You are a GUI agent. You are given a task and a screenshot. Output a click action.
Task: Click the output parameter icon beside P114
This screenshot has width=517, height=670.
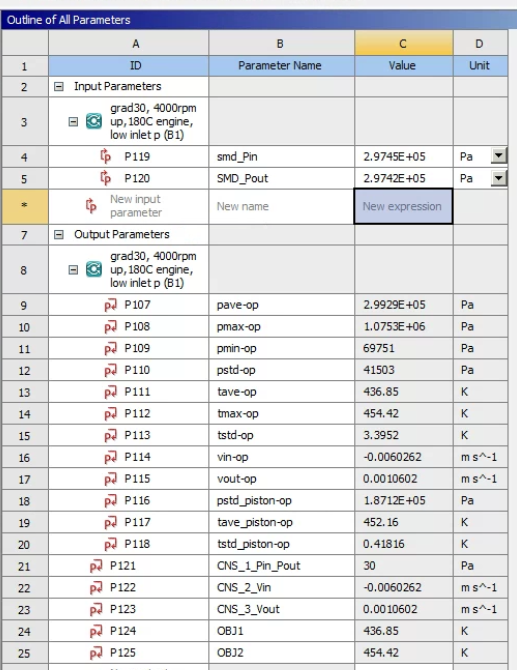[x=110, y=458]
